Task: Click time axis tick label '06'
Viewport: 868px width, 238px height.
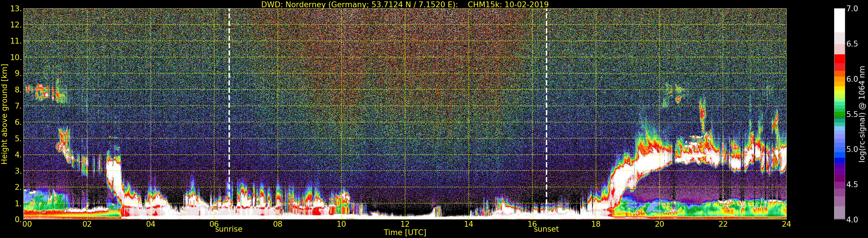Action: [x=214, y=224]
